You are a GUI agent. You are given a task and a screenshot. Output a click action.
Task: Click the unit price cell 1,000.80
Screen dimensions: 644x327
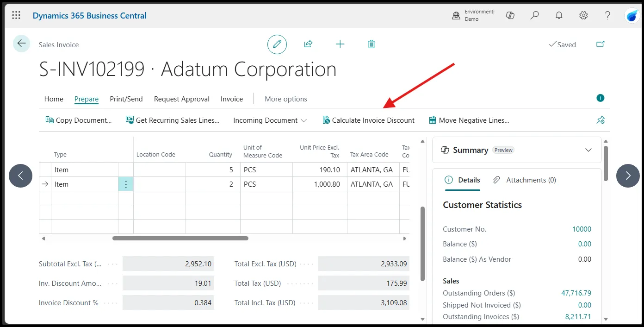tap(320, 184)
